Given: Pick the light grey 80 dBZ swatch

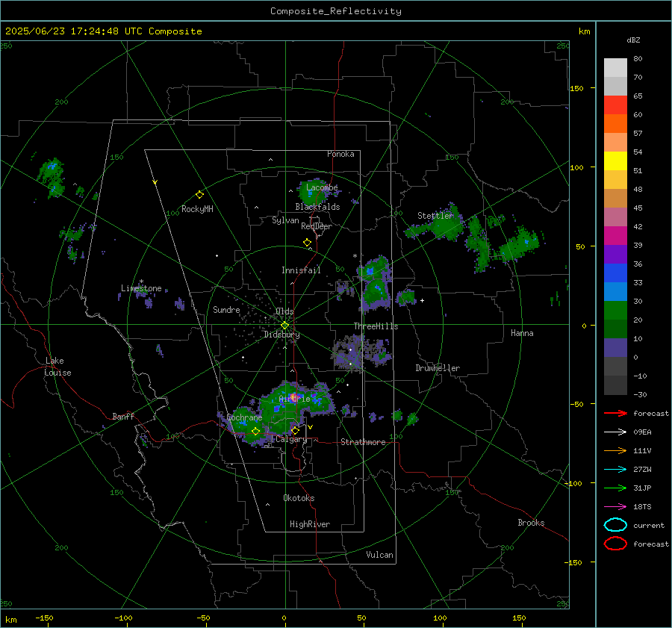Looking at the screenshot, I should coord(615,67).
